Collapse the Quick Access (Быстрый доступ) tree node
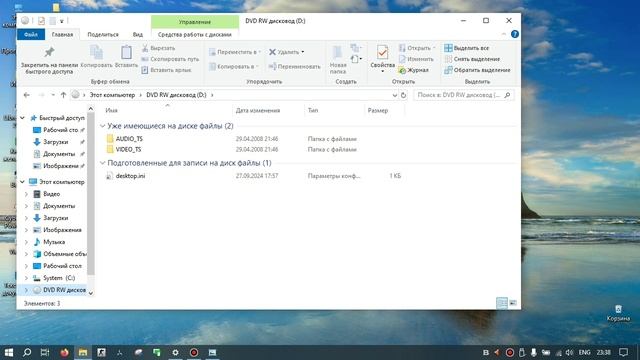Image resolution: width=640 pixels, height=360 pixels. tap(22, 118)
